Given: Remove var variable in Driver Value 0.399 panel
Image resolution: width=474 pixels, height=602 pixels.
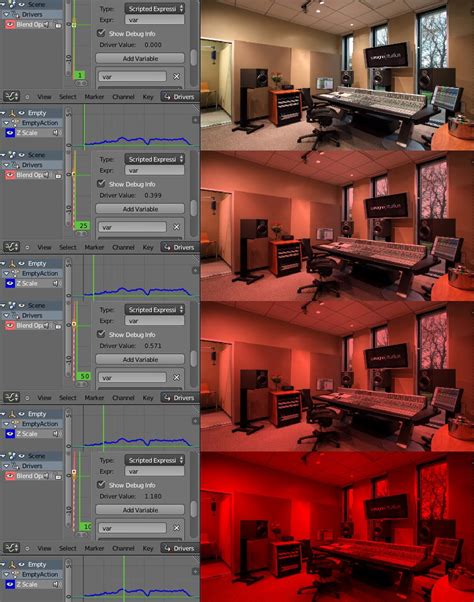Looking at the screenshot, I should 177,227.
